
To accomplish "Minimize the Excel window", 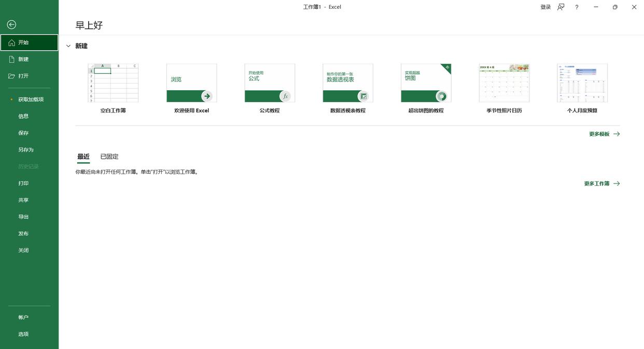I will coord(596,7).
